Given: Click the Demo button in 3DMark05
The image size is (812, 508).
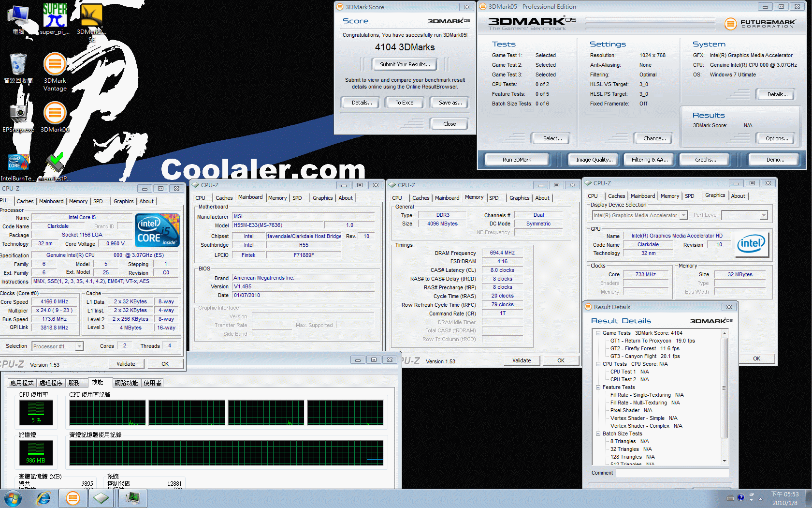Looking at the screenshot, I should click(775, 160).
